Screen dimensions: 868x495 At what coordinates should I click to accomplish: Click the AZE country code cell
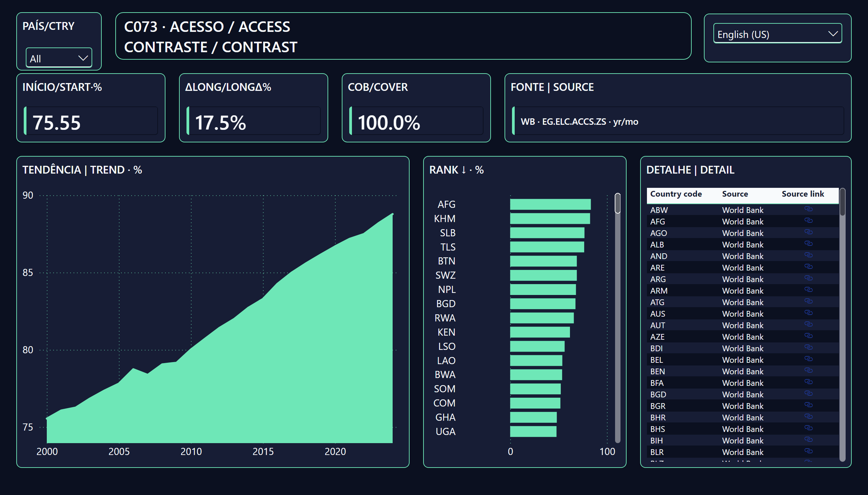pyautogui.click(x=657, y=337)
